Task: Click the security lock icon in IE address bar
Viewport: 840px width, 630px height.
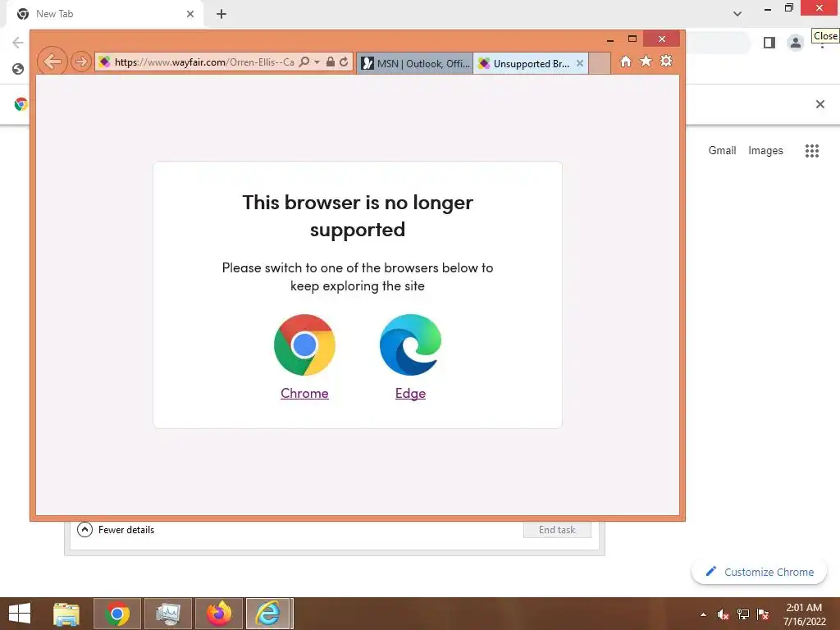Action: (x=331, y=62)
